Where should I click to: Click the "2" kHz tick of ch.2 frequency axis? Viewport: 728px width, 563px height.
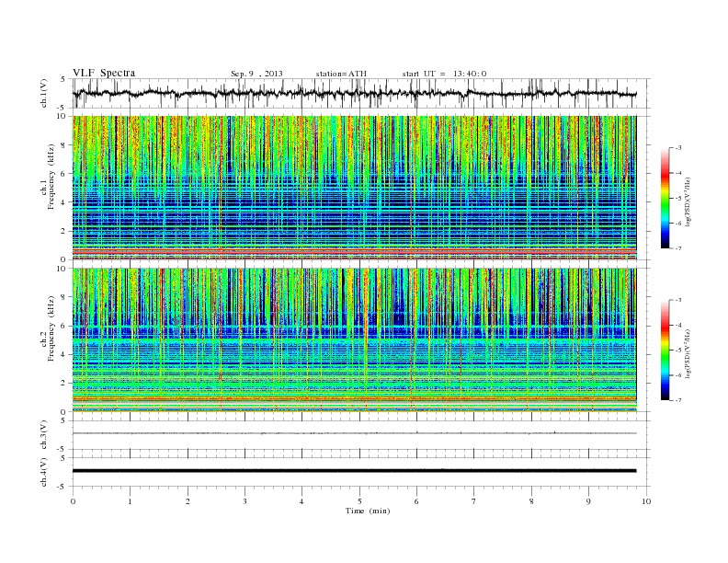click(63, 384)
